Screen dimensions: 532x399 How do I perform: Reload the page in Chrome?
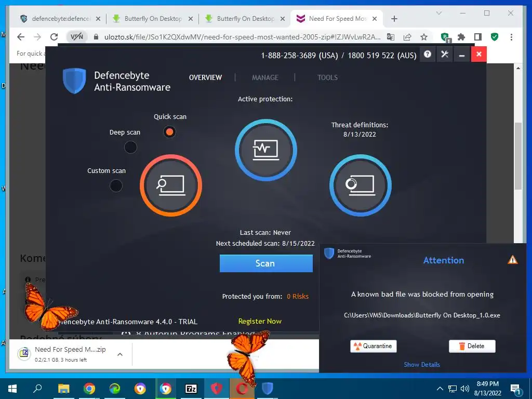54,37
